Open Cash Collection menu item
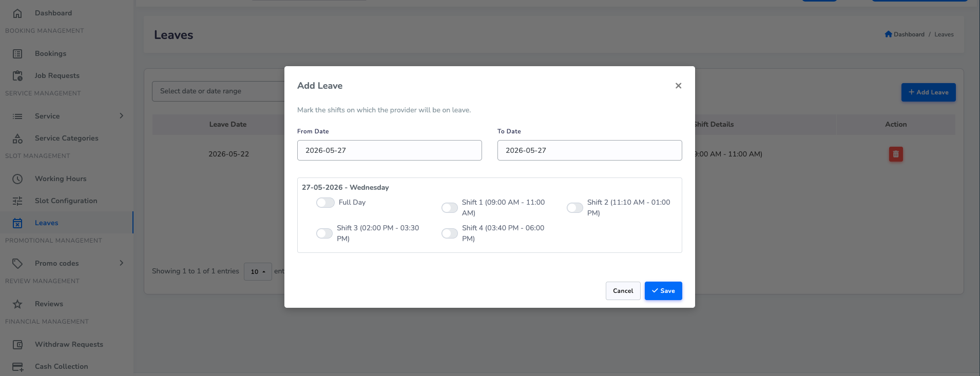Screen dimensions: 980x376 click(x=62, y=367)
